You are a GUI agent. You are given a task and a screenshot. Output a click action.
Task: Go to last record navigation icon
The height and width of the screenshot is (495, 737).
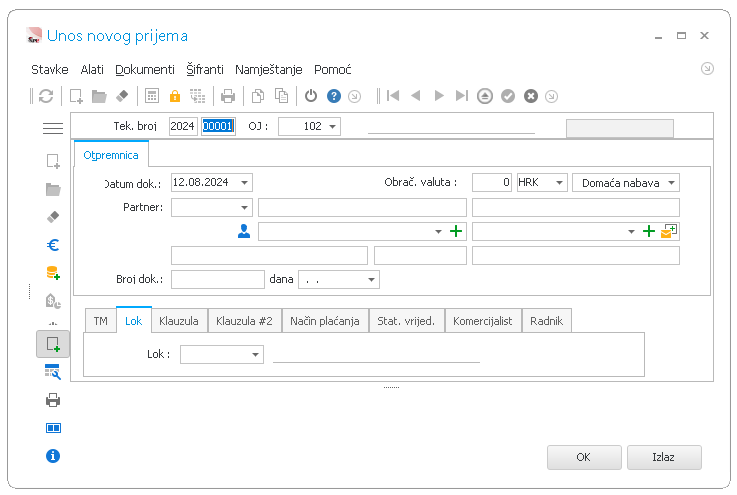coord(462,96)
